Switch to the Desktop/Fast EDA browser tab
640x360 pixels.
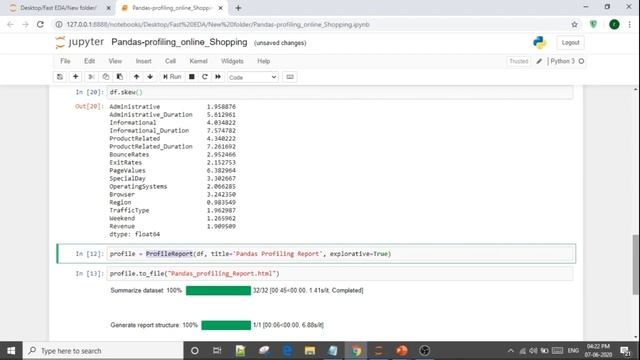pyautogui.click(x=58, y=8)
